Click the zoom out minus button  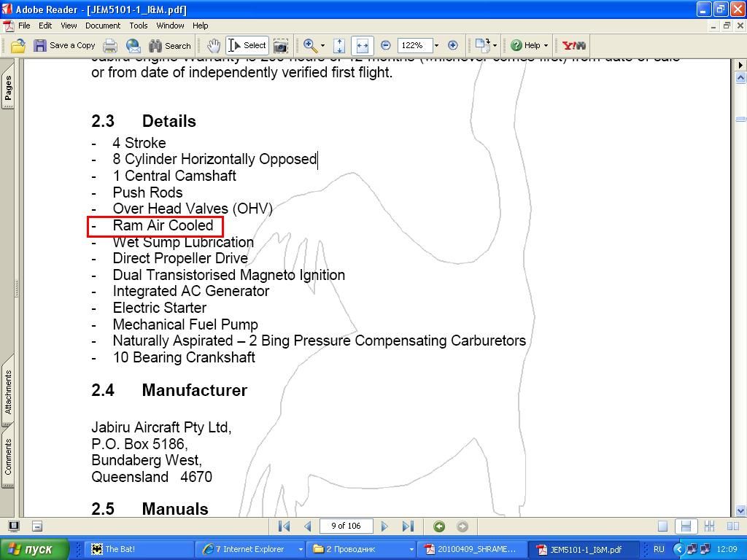point(386,46)
